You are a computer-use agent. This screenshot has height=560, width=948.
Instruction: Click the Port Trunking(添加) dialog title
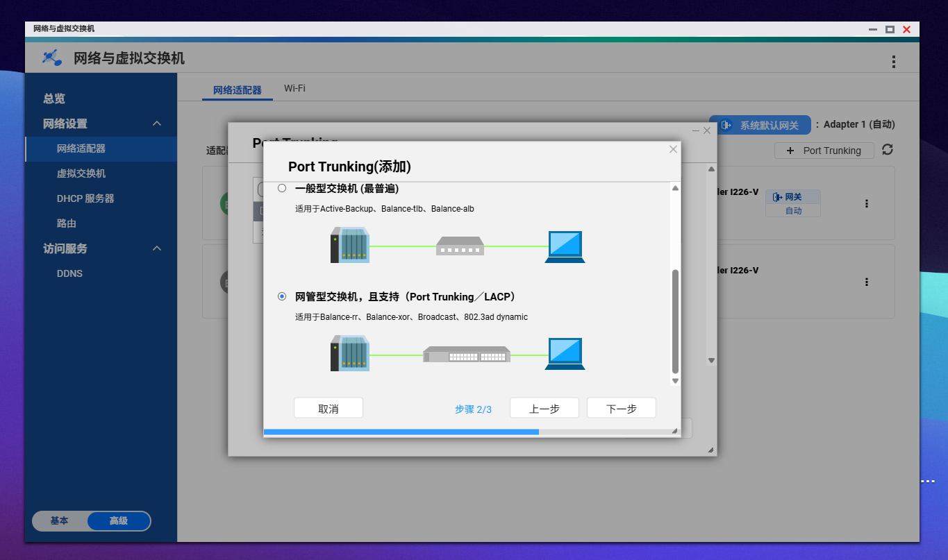[x=349, y=167]
